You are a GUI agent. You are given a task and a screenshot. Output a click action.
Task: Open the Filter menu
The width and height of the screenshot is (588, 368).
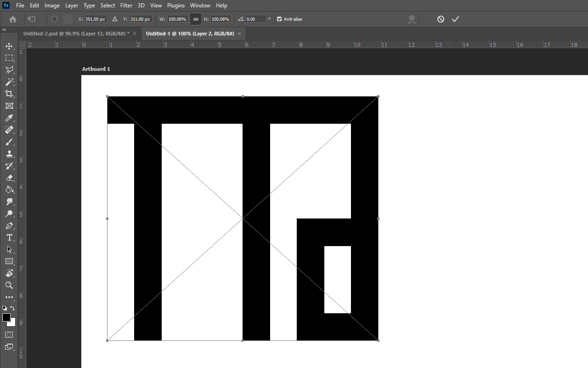click(126, 6)
